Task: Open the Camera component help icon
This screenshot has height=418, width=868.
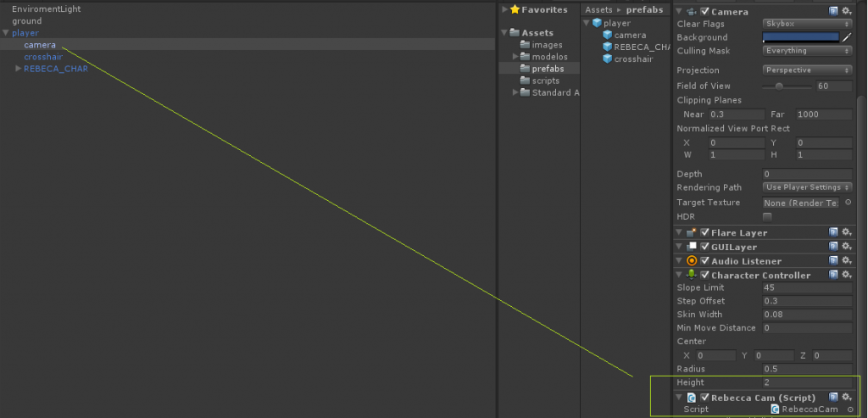Action: point(834,11)
